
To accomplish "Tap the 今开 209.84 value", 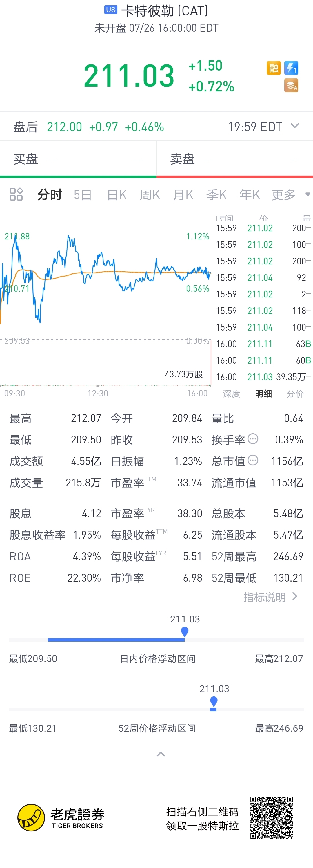I will click(187, 418).
